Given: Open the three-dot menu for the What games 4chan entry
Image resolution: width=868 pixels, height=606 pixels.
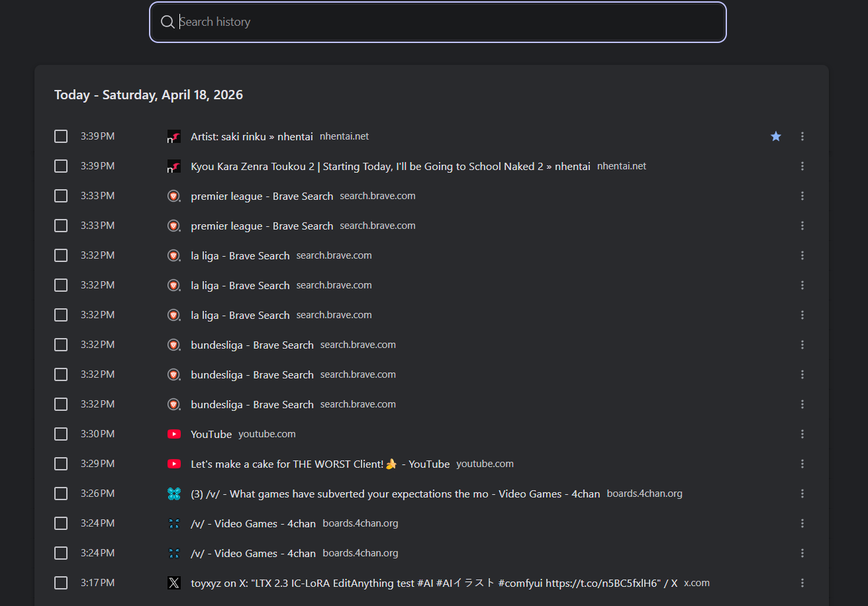Looking at the screenshot, I should (x=802, y=494).
